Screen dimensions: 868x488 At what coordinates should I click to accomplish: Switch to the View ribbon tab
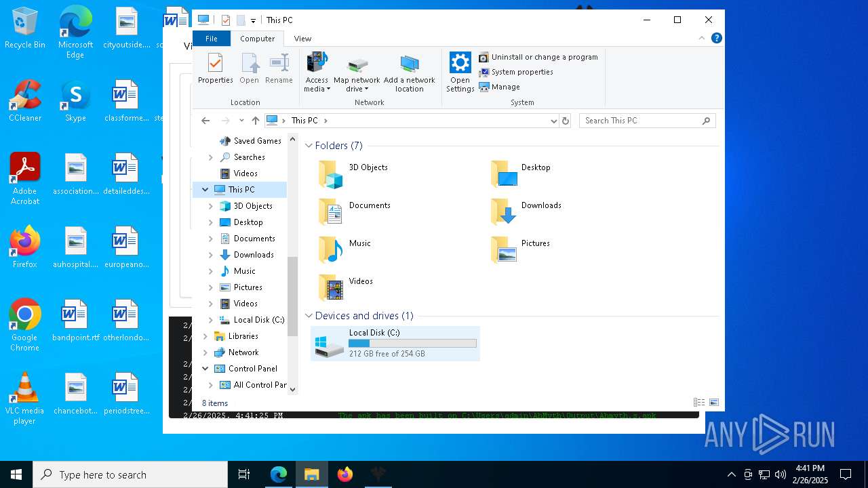(x=302, y=39)
